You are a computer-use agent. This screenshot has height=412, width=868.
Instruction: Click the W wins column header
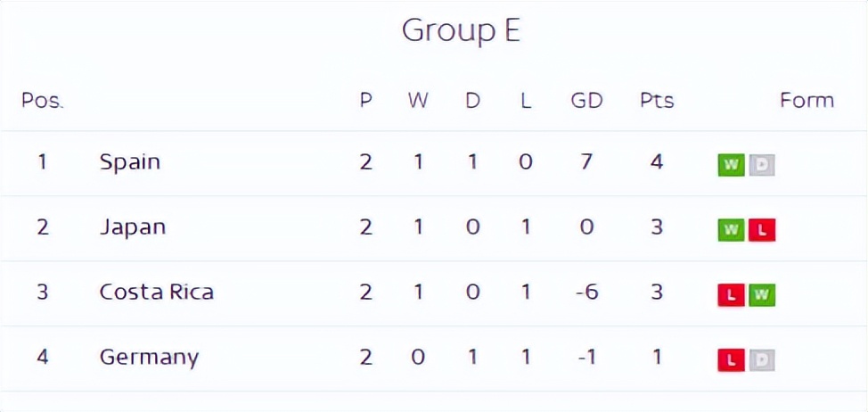coord(418,100)
